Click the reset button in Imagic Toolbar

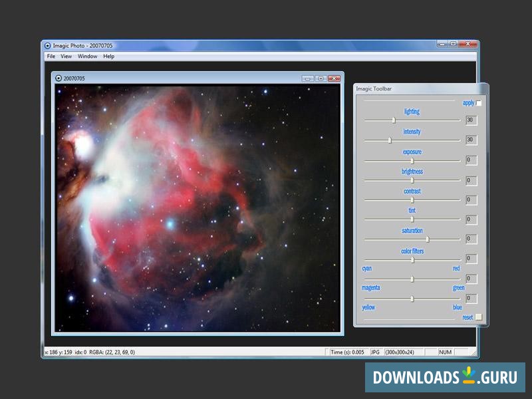coord(478,317)
